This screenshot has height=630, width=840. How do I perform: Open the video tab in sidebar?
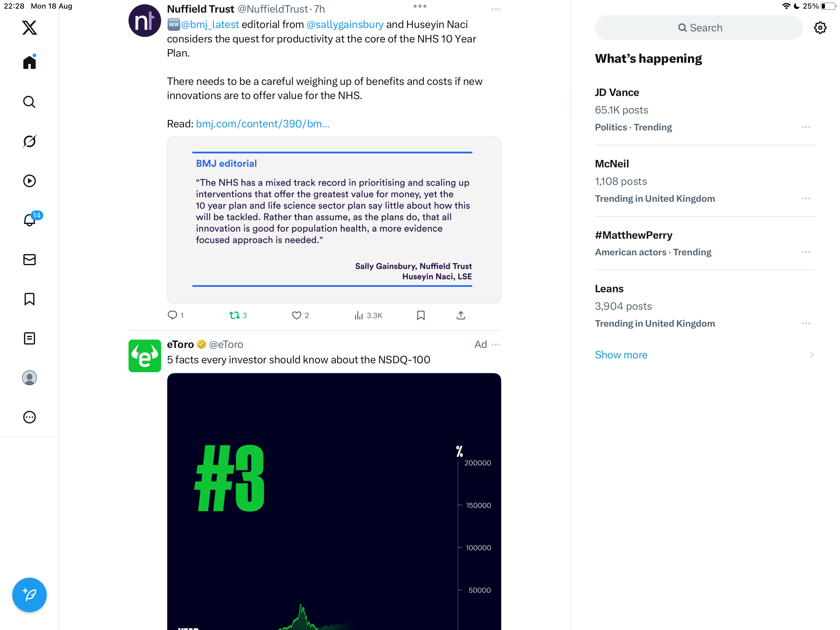(29, 181)
